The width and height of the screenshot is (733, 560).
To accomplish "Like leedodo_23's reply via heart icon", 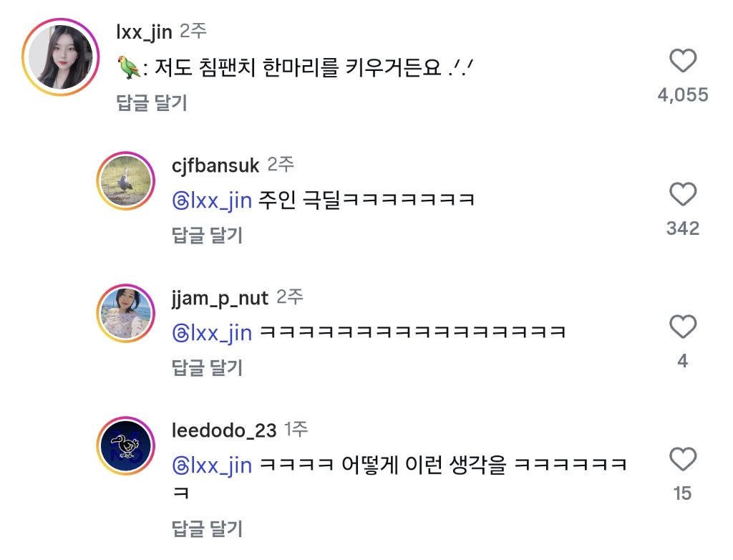I will pyautogui.click(x=683, y=459).
